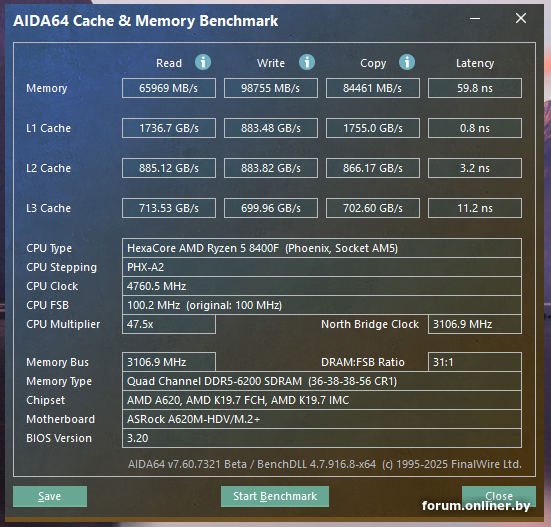
Task: Select the Memory Write 98755 MB/s field
Action: click(271, 88)
